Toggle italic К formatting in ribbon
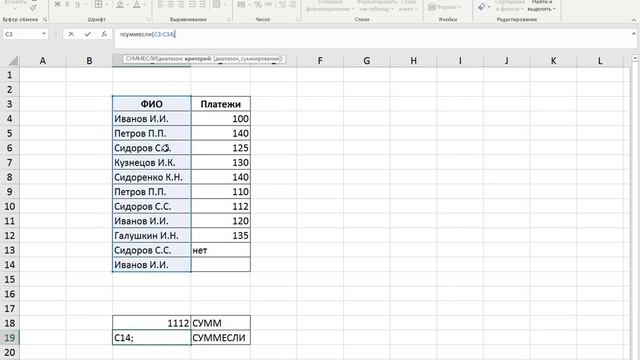The width and height of the screenshot is (640, 360). [67, 4]
